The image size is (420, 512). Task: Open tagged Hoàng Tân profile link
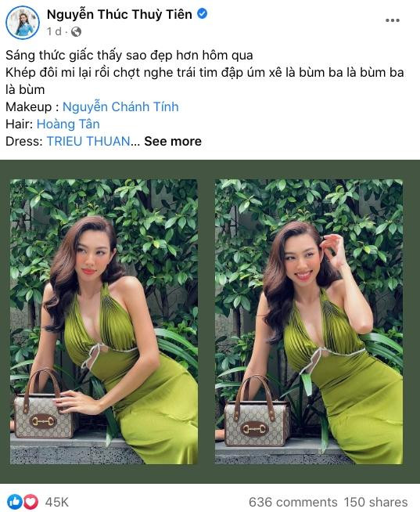click(x=68, y=124)
